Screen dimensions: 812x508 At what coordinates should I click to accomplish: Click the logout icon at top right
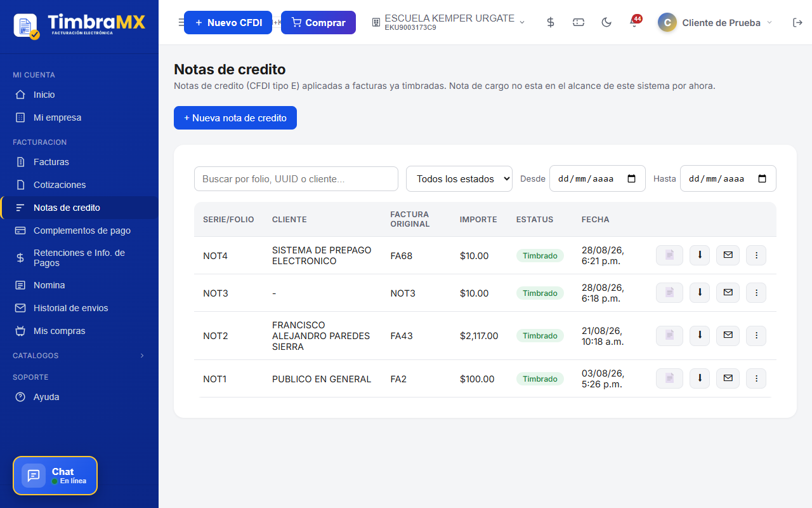pos(797,22)
